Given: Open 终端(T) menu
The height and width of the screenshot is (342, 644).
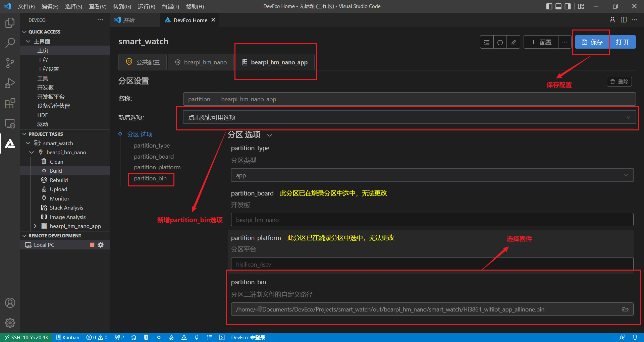Looking at the screenshot, I should point(170,6).
